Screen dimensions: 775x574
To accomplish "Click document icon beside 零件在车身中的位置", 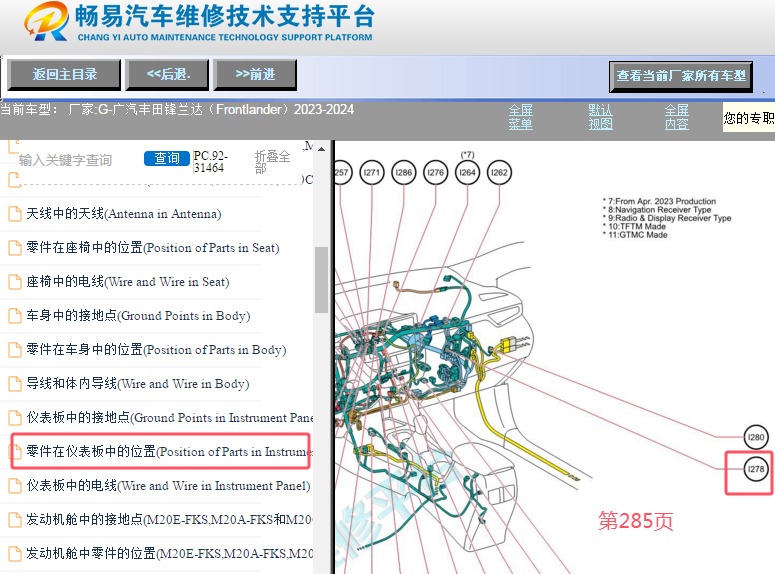I will (x=15, y=350).
